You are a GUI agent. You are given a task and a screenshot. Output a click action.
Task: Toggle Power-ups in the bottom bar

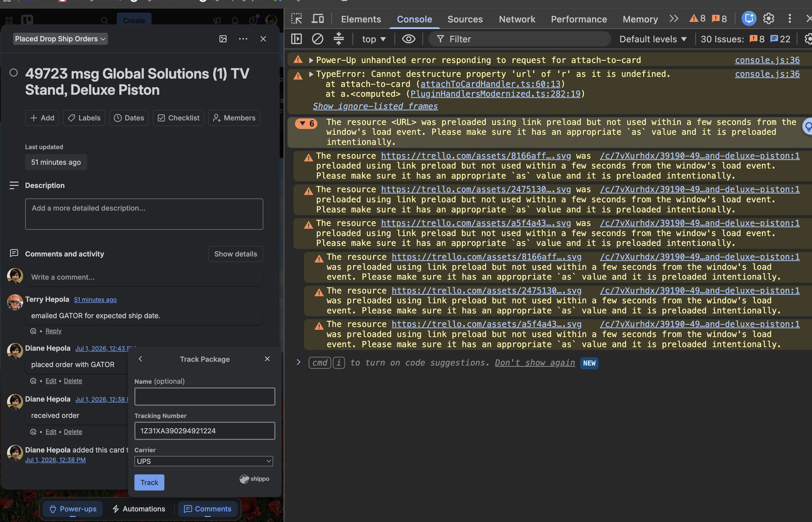pos(73,509)
